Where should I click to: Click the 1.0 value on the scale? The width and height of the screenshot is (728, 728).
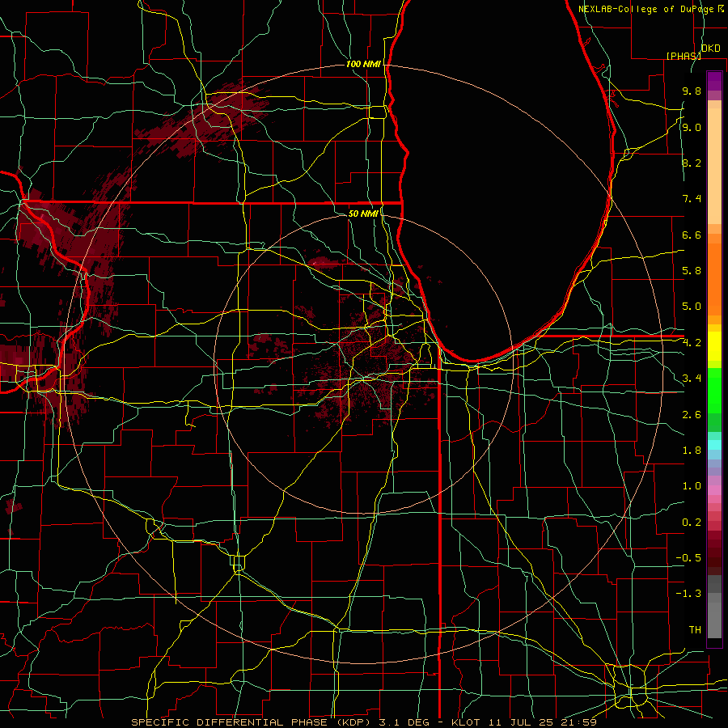pyautogui.click(x=692, y=486)
